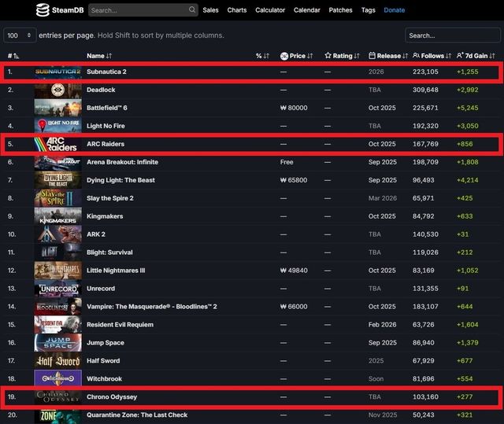This screenshot has height=424, width=504.
Task: Go to the Calculator page
Action: (270, 10)
